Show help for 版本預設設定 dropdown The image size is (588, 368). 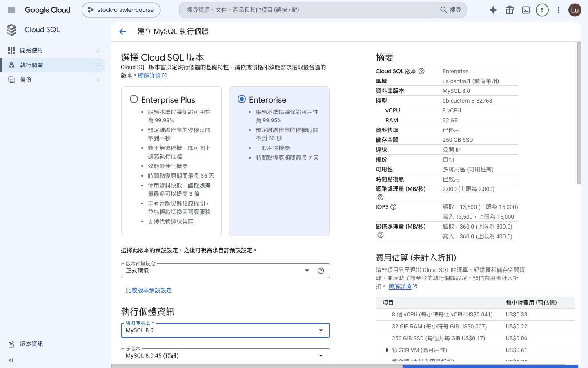point(321,271)
